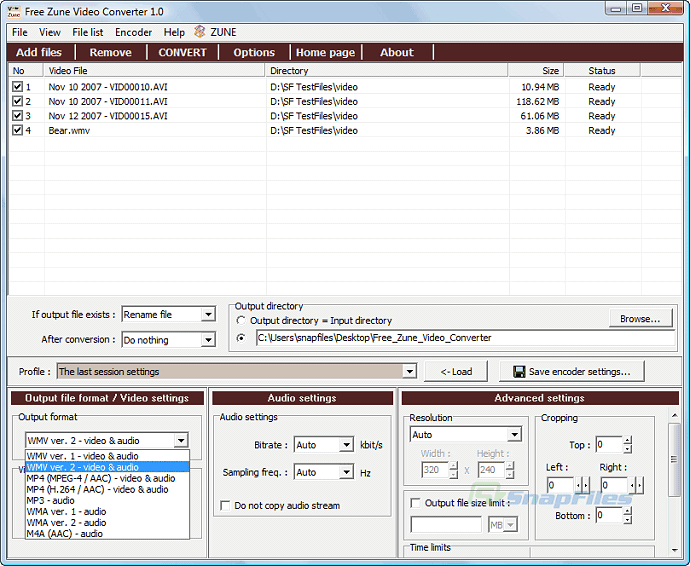Click the Top cropping input field
This screenshot has width=690, height=566.
(x=609, y=445)
